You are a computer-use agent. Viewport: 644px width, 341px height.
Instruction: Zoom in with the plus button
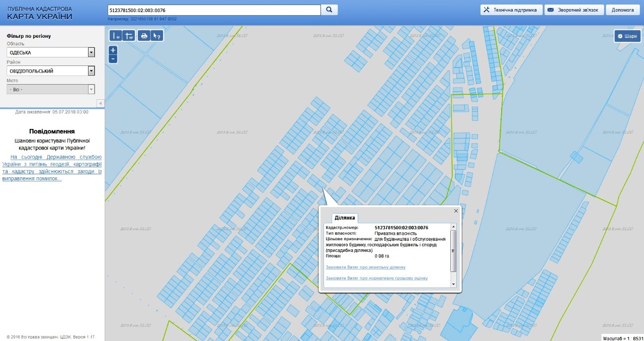[113, 50]
